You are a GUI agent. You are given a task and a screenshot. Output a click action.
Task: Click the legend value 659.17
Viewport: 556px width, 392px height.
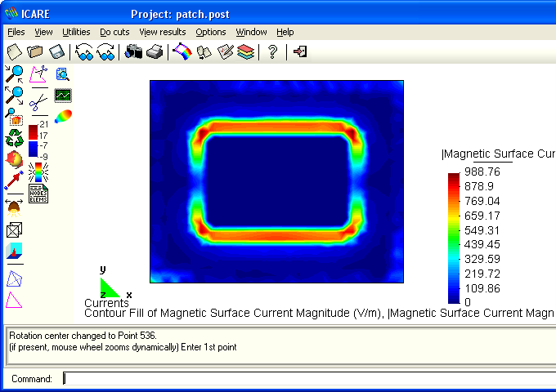[482, 216]
